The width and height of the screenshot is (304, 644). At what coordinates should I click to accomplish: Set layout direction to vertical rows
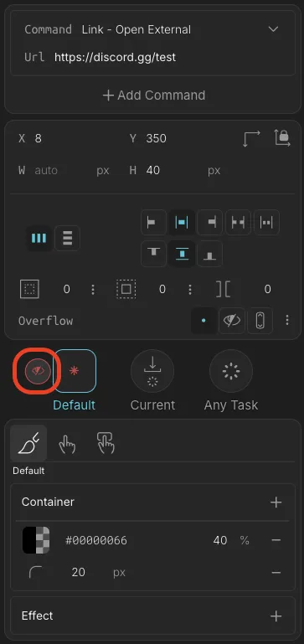point(67,238)
